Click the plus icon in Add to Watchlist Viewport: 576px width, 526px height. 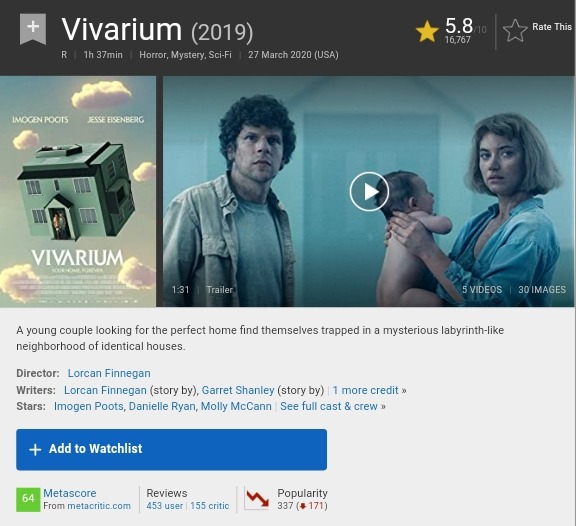[x=35, y=450]
